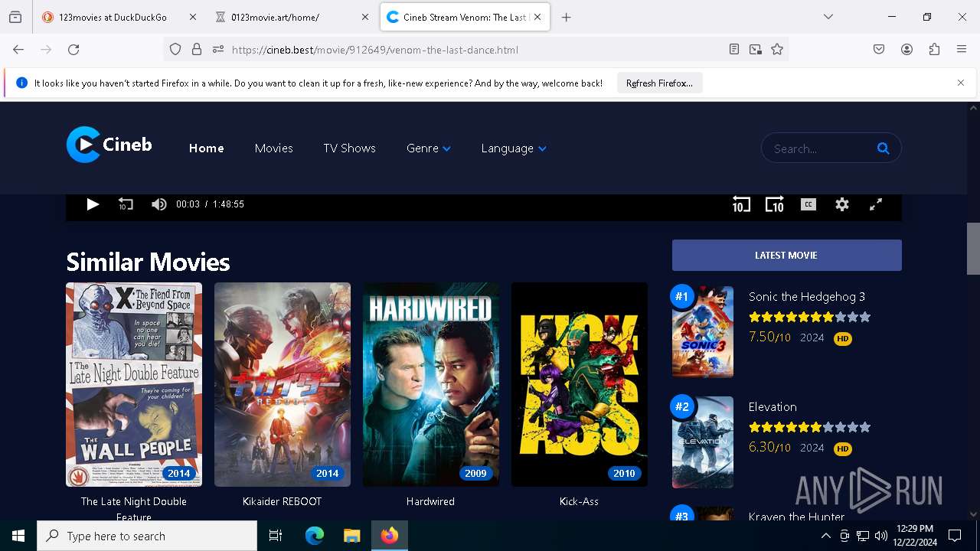This screenshot has height=551, width=980.
Task: Go back to the previous page
Action: (18, 50)
